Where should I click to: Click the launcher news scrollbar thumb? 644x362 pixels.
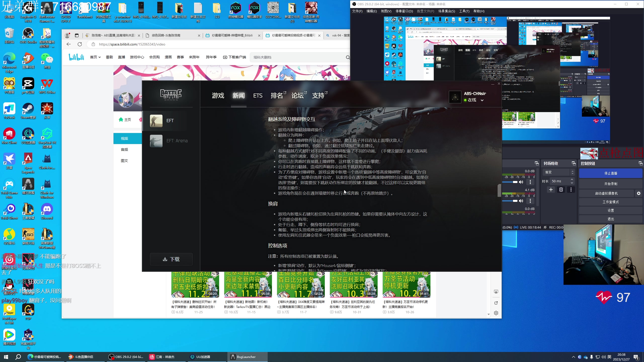coord(499,190)
